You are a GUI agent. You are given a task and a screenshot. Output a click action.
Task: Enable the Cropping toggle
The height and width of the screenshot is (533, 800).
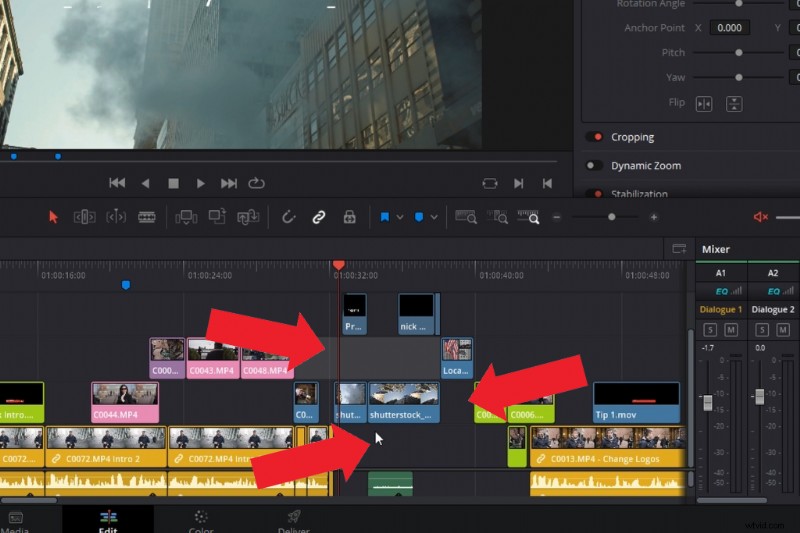(x=594, y=137)
